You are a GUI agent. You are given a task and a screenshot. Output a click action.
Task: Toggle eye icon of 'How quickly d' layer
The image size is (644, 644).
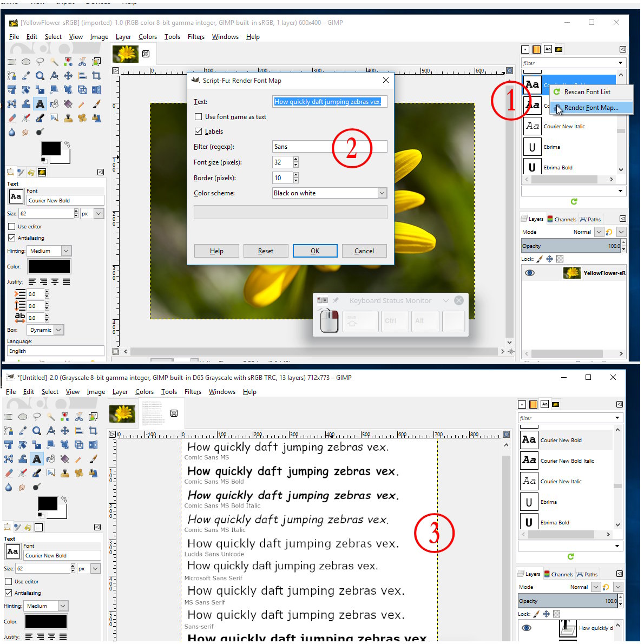(527, 628)
